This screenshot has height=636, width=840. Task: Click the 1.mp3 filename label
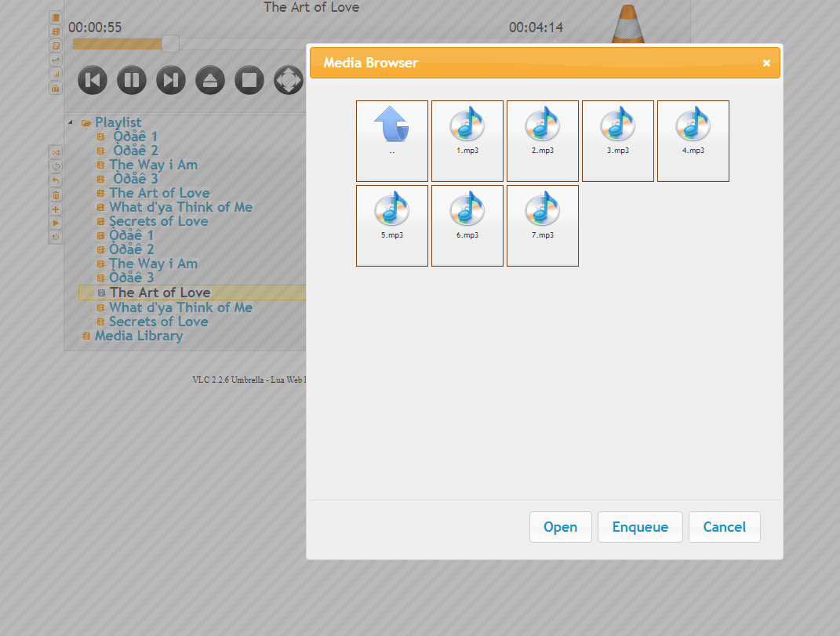[467, 151]
